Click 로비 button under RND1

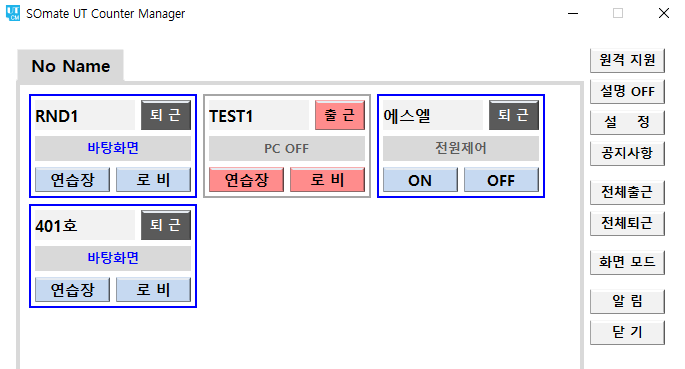tap(153, 179)
